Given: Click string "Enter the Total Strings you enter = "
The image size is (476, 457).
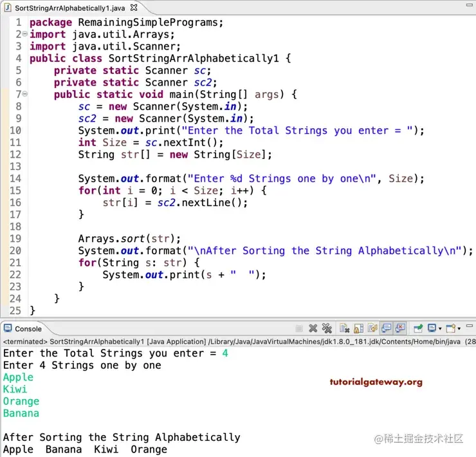Looking at the screenshot, I should click(297, 131).
